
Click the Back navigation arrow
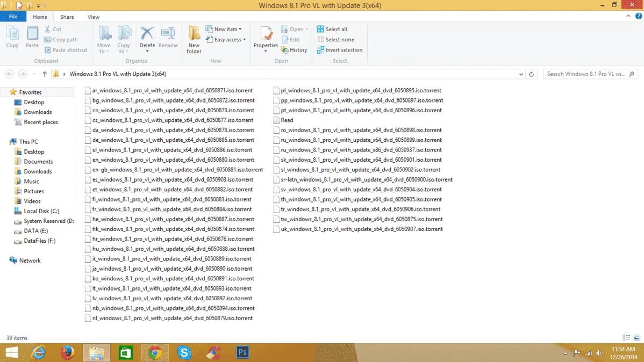click(9, 74)
